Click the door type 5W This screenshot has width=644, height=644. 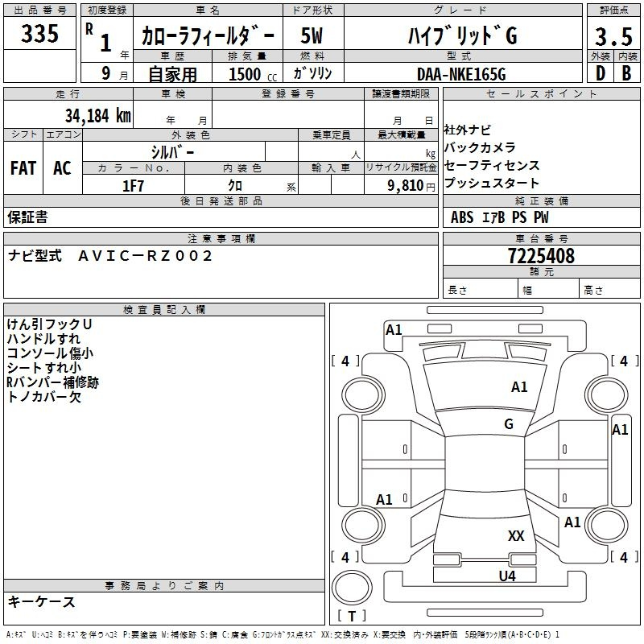[312, 35]
